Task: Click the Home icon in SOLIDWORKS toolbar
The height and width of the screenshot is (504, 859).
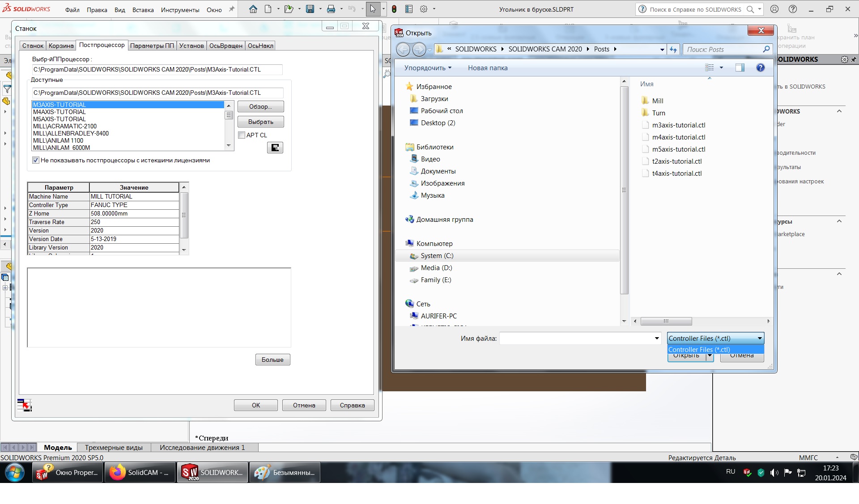Action: click(x=253, y=9)
